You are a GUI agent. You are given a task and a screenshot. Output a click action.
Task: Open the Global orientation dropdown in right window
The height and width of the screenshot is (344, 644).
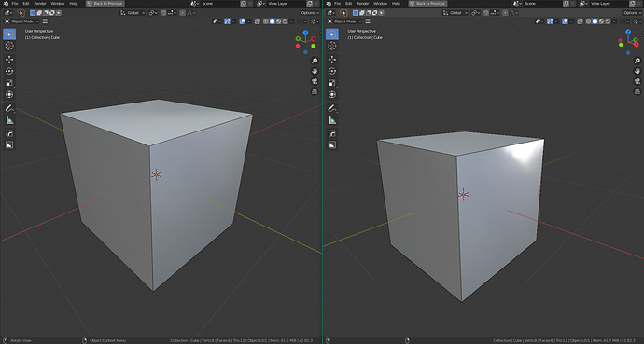pyautogui.click(x=455, y=13)
